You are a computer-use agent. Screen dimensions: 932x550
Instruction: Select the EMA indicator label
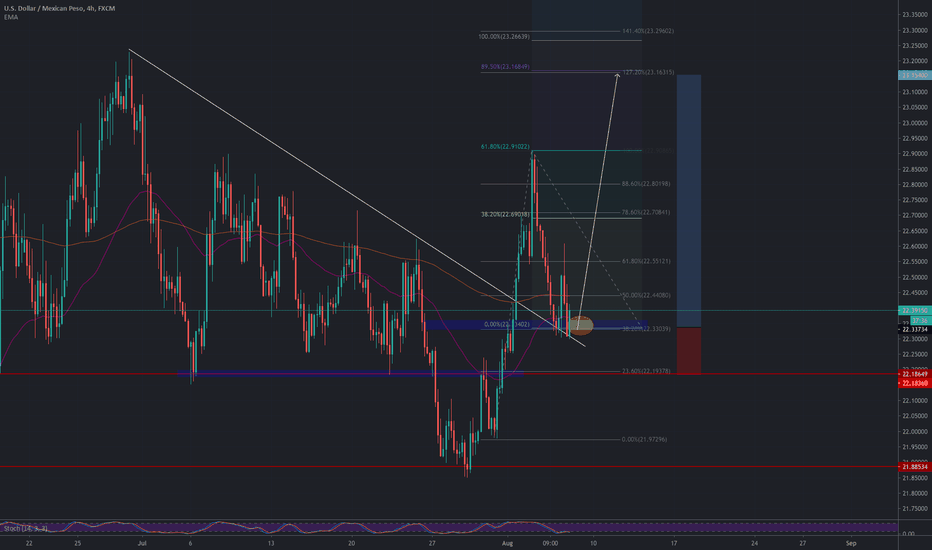11,17
